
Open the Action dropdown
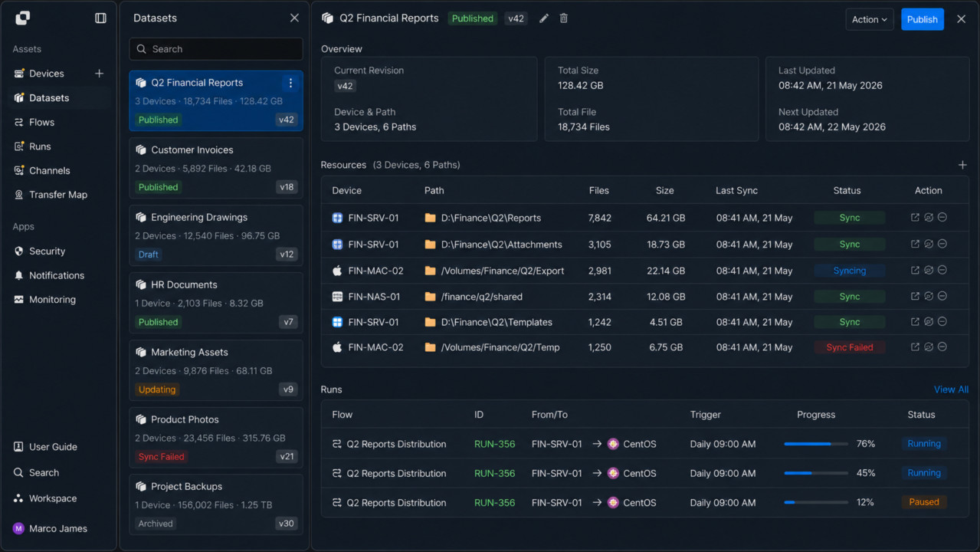point(869,19)
